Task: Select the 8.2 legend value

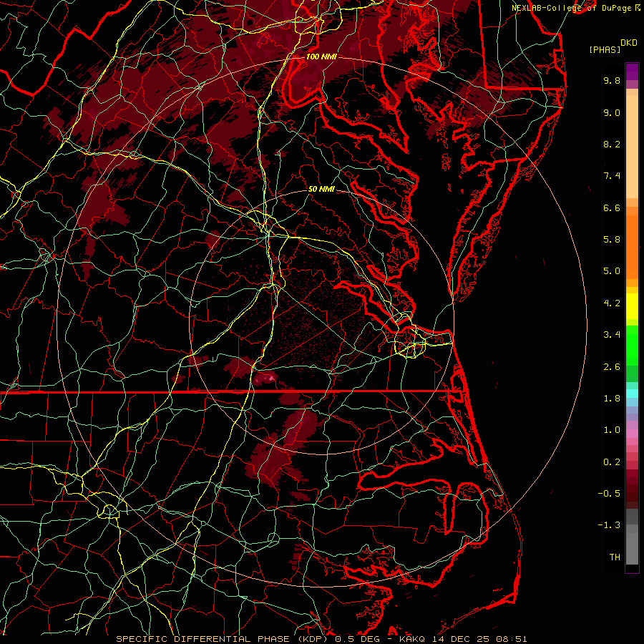Action: [612, 144]
